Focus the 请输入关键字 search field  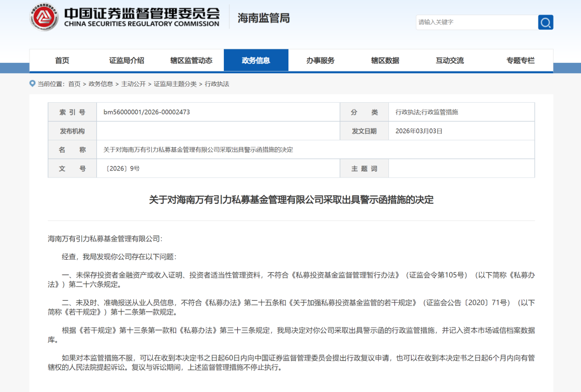click(477, 22)
